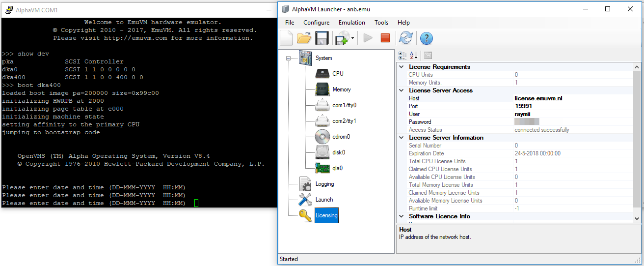Save the configuration with floppy disk icon
Screen dimensions: 644x266
coord(322,38)
